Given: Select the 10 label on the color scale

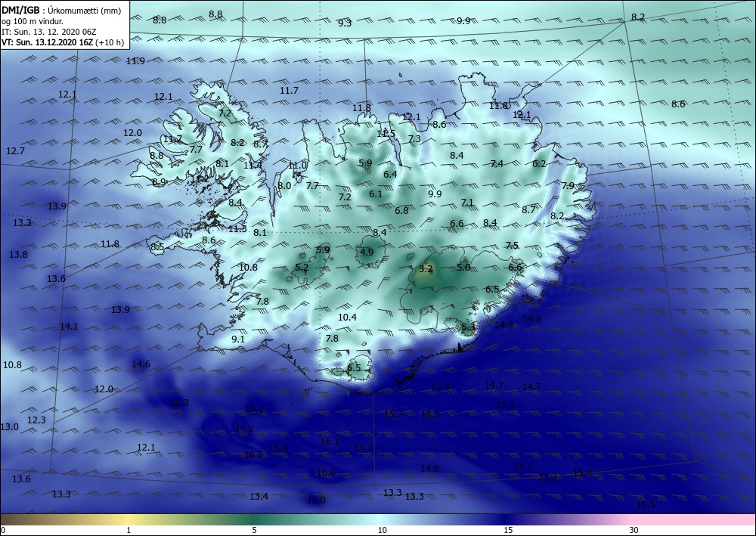Looking at the screenshot, I should click(383, 530).
